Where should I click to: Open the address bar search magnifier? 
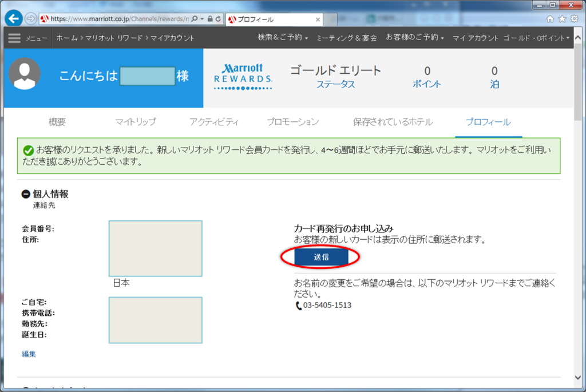point(195,19)
